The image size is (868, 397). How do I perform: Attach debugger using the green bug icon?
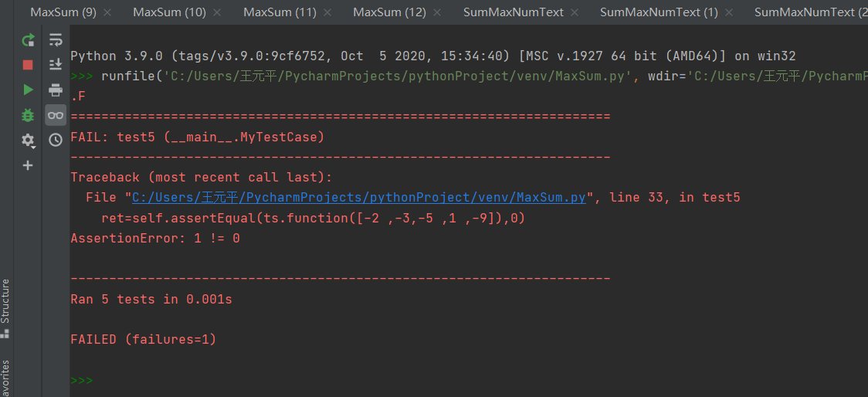tap(28, 114)
